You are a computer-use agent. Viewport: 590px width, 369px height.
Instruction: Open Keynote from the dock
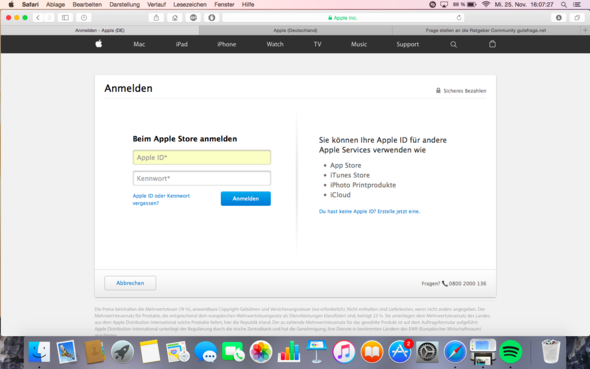point(316,352)
